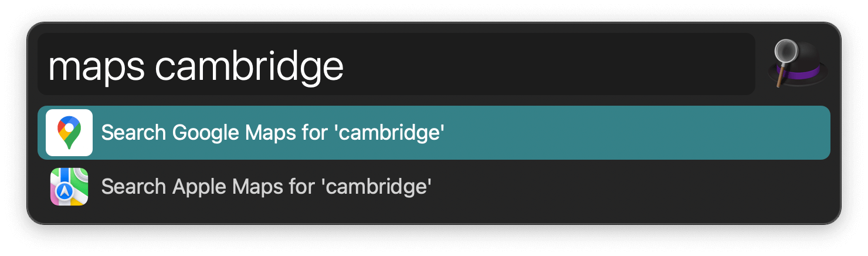Viewport: 868px width, 256px height.
Task: Click quoted 'cambridge' in the Apple Maps result
Action: tap(377, 187)
